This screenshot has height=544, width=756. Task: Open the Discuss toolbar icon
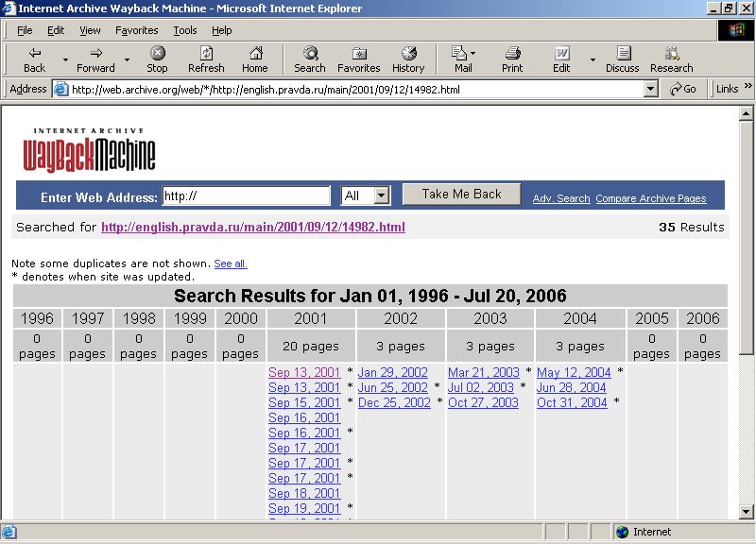[x=623, y=53]
